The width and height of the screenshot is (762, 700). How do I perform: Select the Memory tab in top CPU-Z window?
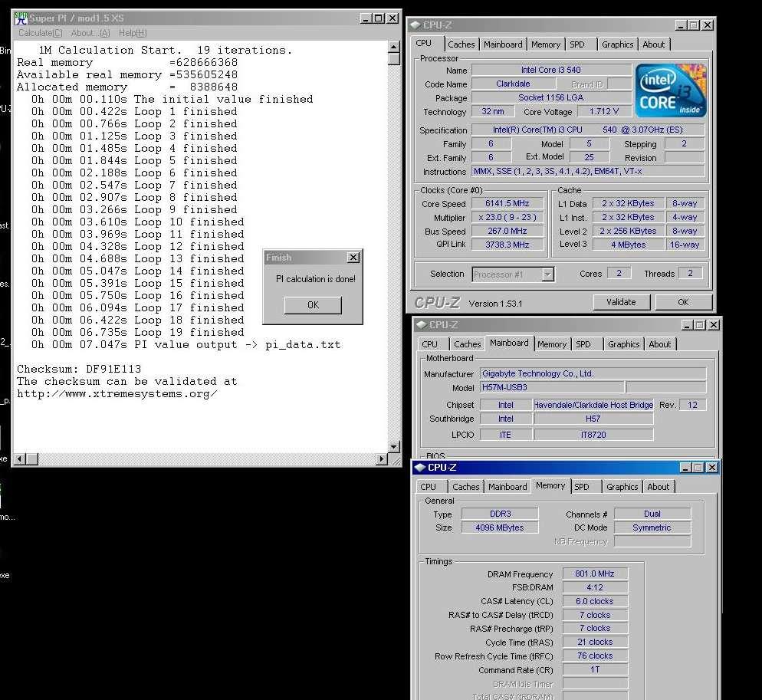[545, 44]
